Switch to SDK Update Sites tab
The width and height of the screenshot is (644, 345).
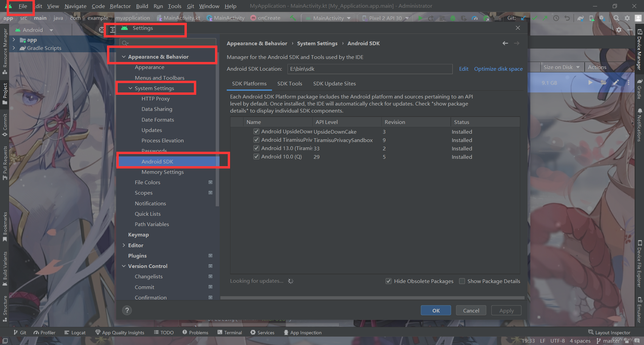[334, 83]
